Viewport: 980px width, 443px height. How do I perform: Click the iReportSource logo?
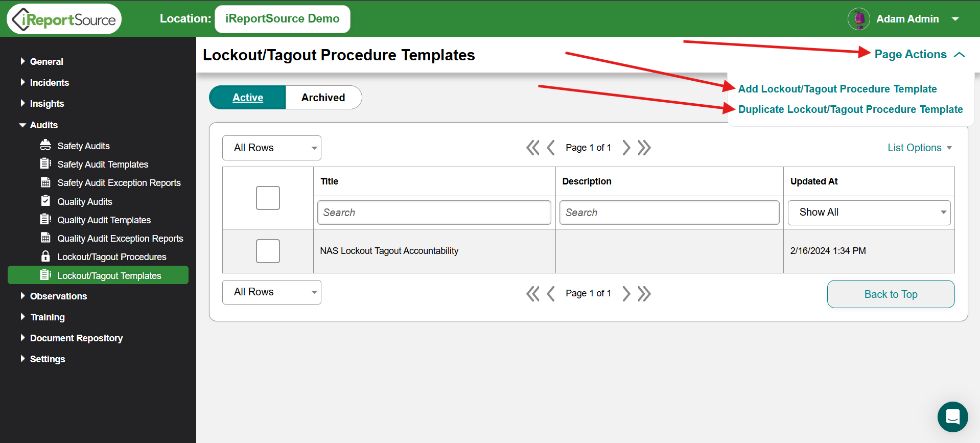[64, 19]
